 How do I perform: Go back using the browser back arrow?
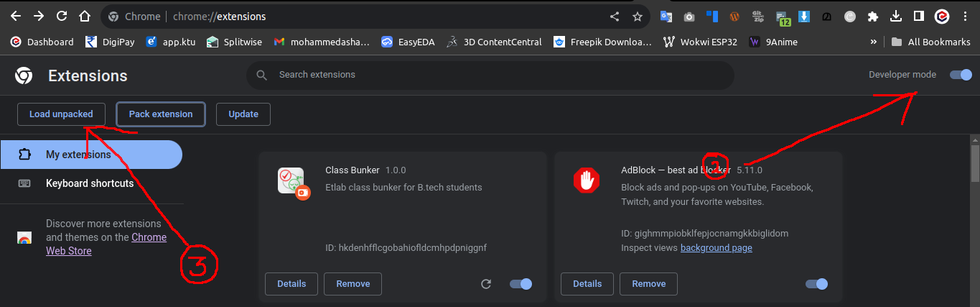(x=16, y=16)
